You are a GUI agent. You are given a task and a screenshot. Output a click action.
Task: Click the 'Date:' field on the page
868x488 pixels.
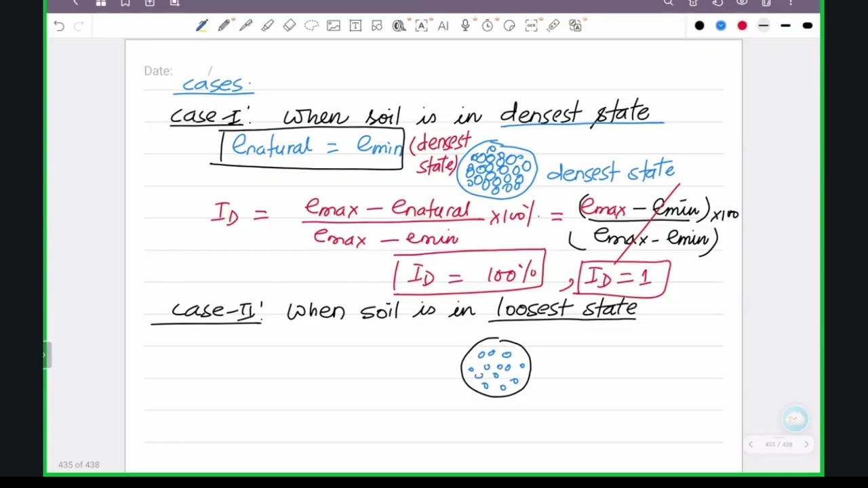coord(158,71)
